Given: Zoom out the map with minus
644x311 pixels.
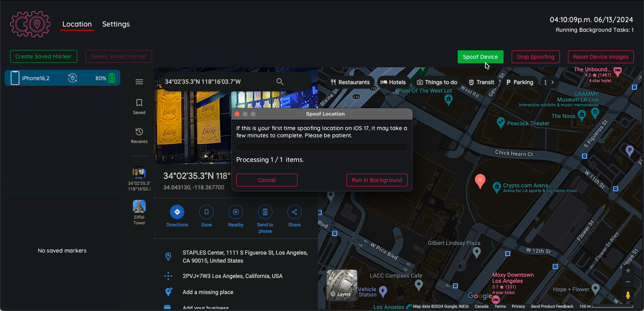Looking at the screenshot, I should [628, 282].
